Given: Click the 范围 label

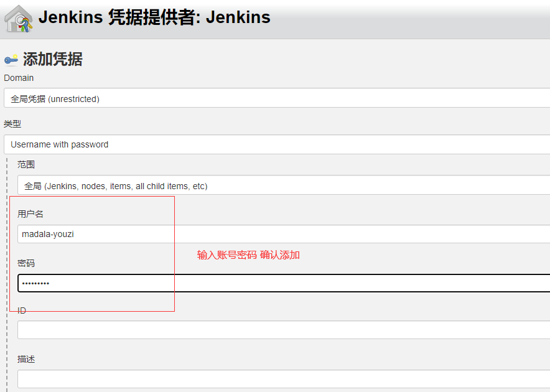Looking at the screenshot, I should (x=26, y=165).
